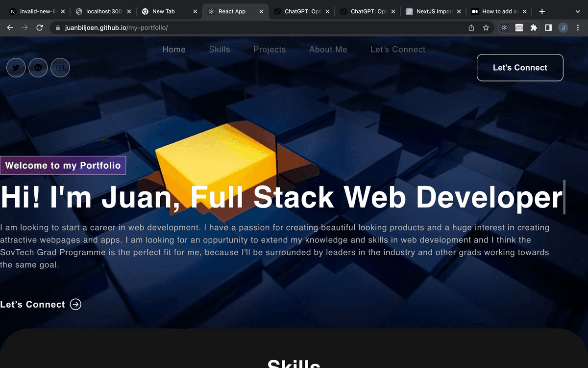Open a new browser tab

tap(542, 11)
